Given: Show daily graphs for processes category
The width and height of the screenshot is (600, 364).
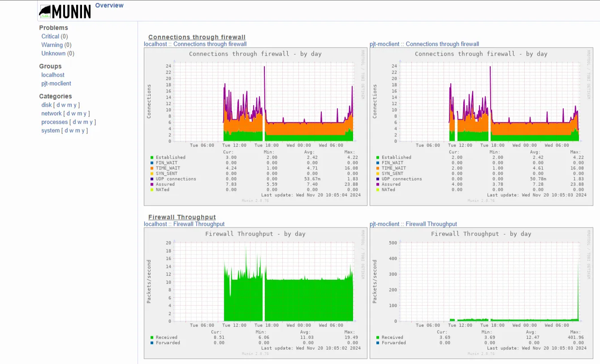Looking at the screenshot, I should (x=74, y=122).
